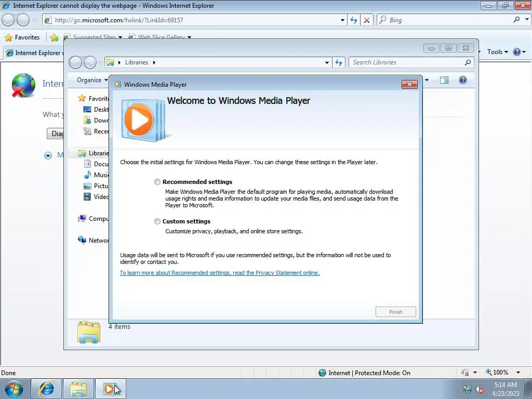Close the Windows Media Player dialog

pos(409,85)
